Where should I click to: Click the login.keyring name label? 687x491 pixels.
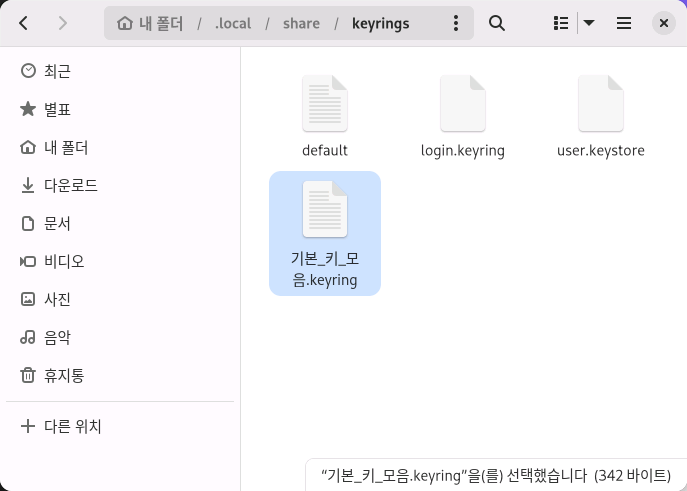463,151
